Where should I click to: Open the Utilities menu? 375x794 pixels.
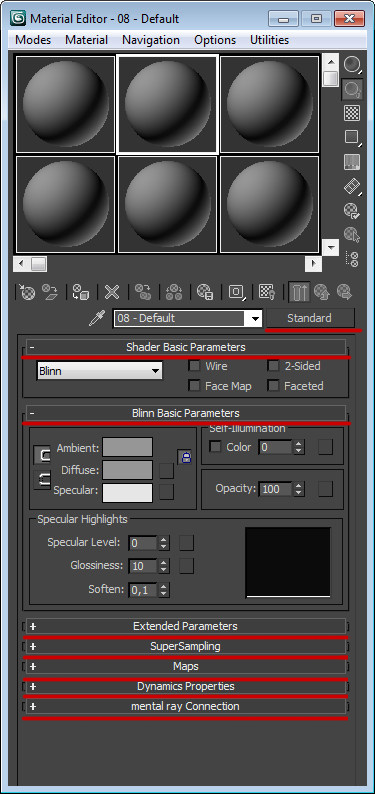270,40
